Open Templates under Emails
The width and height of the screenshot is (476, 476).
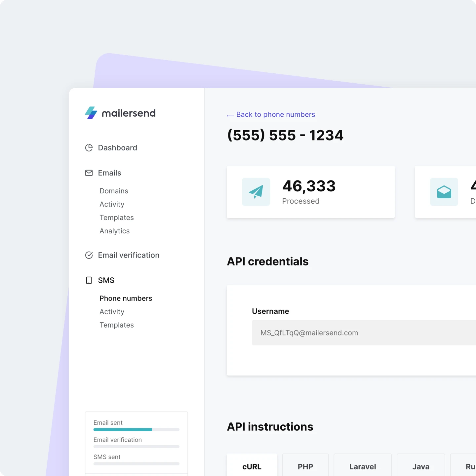click(117, 218)
